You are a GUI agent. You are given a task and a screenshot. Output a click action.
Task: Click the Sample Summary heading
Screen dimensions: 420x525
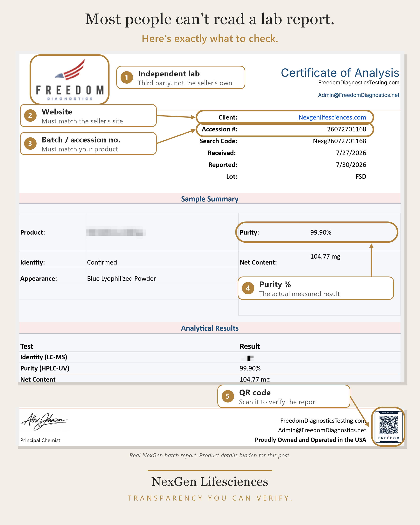click(x=210, y=199)
